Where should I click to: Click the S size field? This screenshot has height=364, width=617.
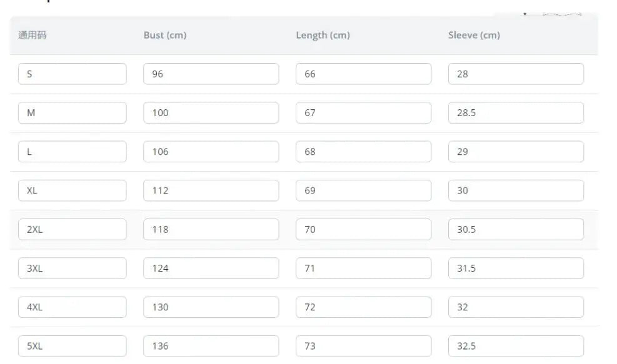(72, 74)
